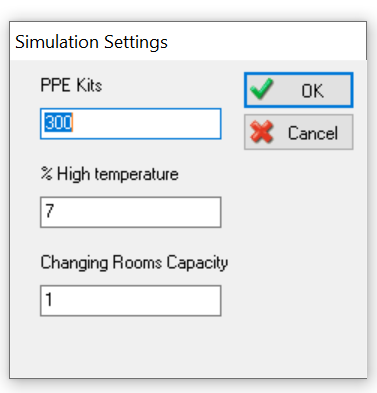Viewport: 377px width, 393px height.
Task: Click the Changing Rooms Capacity label
Action: tap(134, 263)
